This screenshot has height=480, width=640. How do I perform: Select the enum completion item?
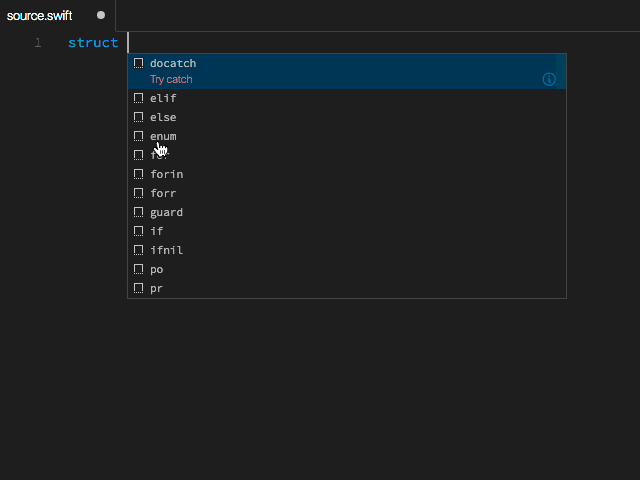tap(163, 136)
